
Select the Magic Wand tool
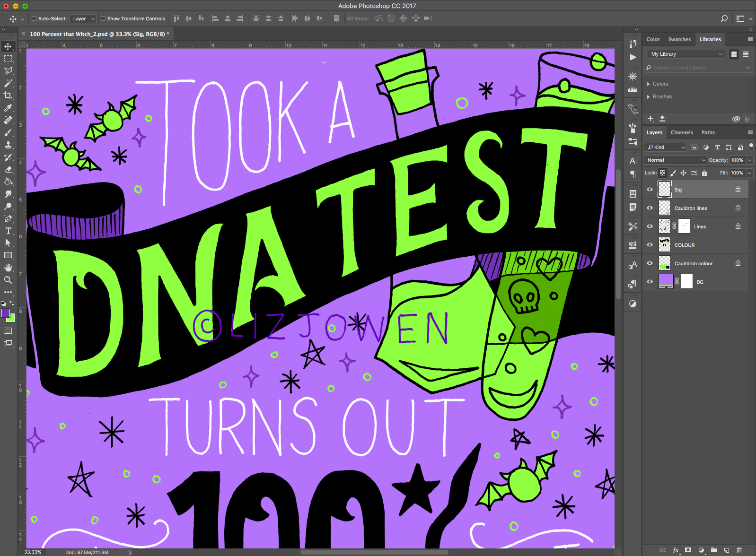(x=8, y=83)
